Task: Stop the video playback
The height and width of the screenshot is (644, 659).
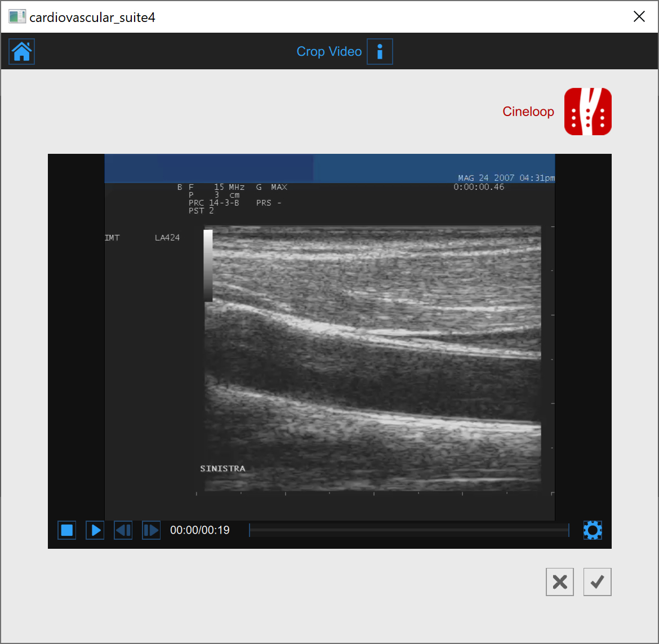Action: point(67,530)
